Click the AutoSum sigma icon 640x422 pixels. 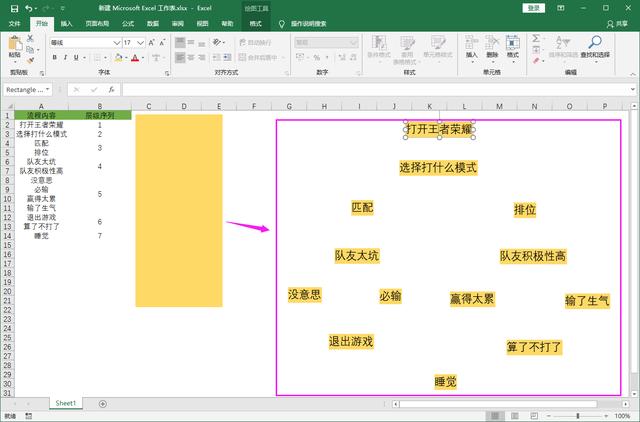(x=536, y=39)
